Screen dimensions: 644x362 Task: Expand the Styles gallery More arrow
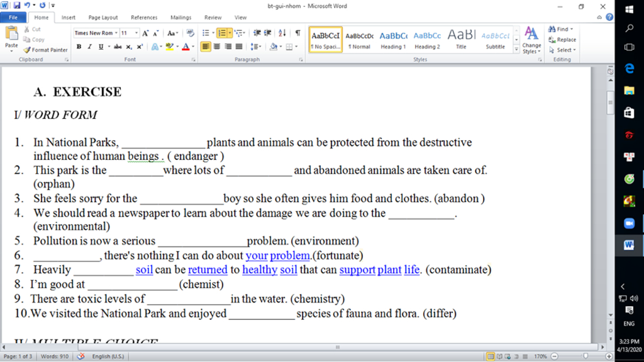pos(516,49)
